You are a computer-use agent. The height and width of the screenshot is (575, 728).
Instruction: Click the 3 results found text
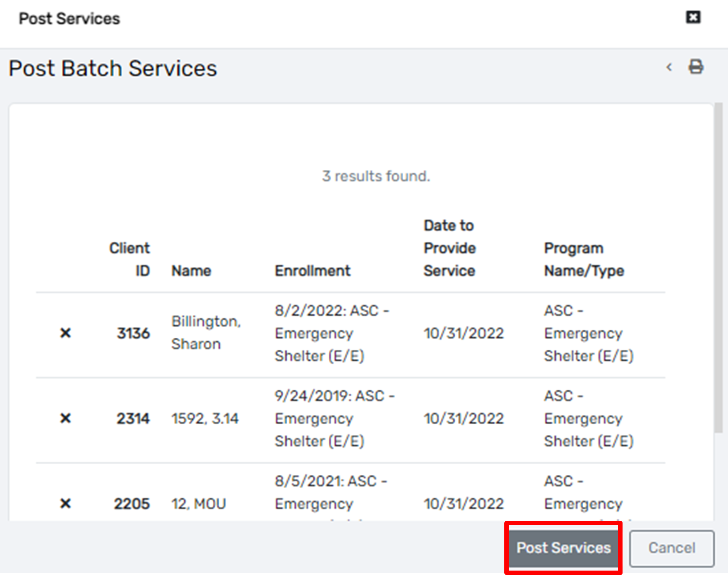pos(376,175)
